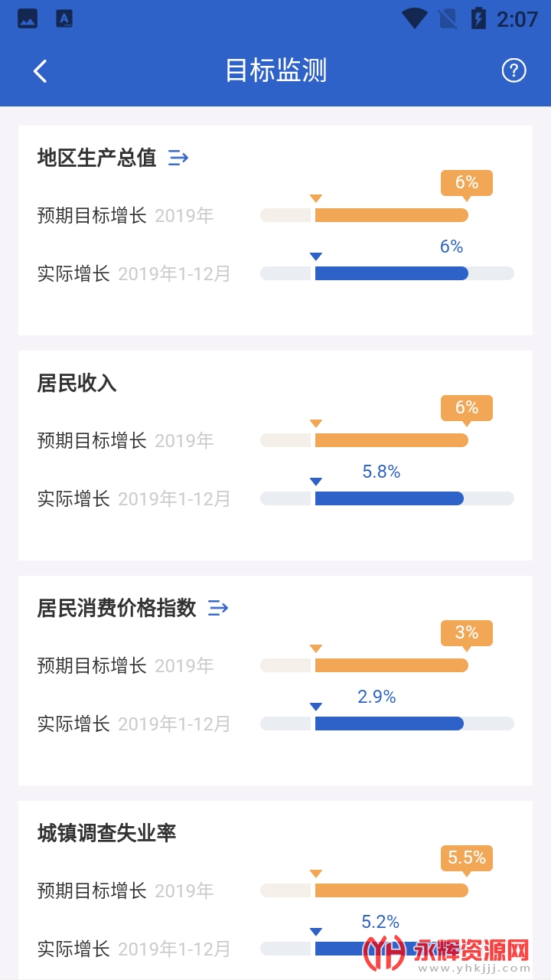Tap the back arrow in header
This screenshot has width=551, height=980.
(x=40, y=71)
